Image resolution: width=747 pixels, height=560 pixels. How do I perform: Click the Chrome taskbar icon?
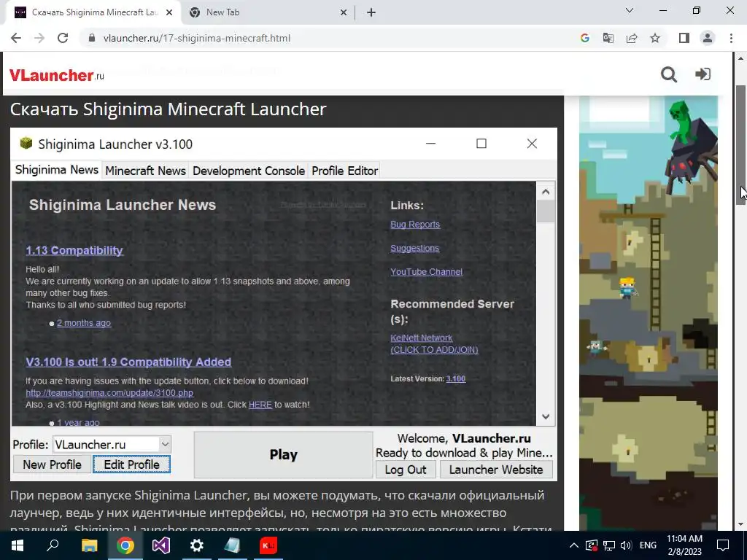pyautogui.click(x=125, y=545)
